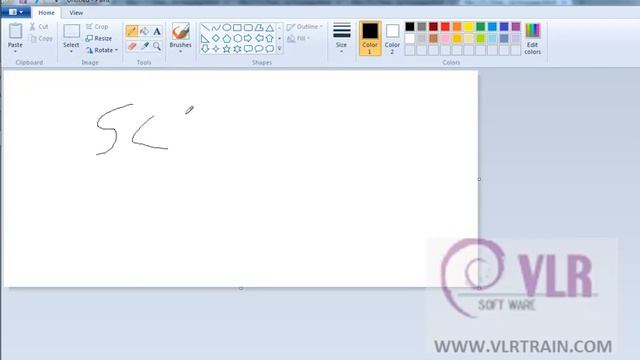The image size is (640, 360).
Task: Open the Size line thickness dropdown
Action: coord(342,38)
